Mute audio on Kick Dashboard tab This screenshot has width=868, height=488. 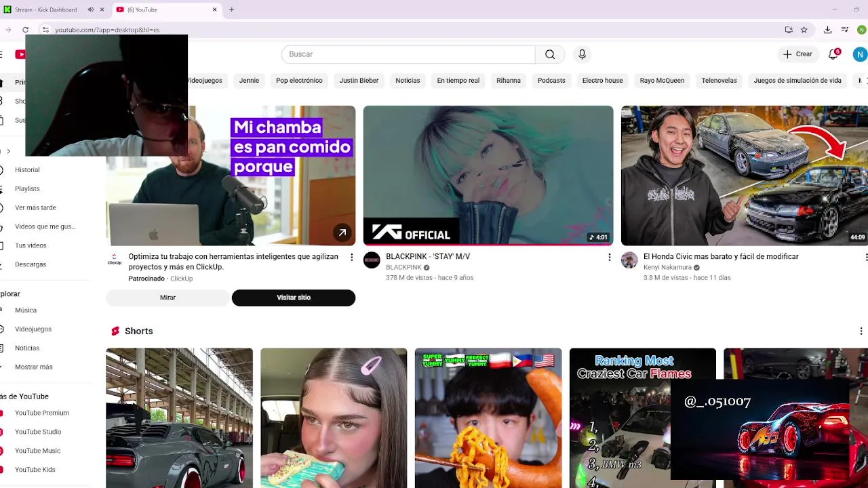(x=90, y=9)
